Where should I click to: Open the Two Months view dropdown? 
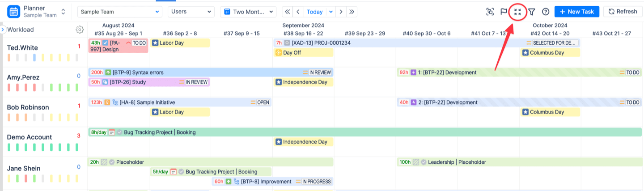(x=248, y=12)
